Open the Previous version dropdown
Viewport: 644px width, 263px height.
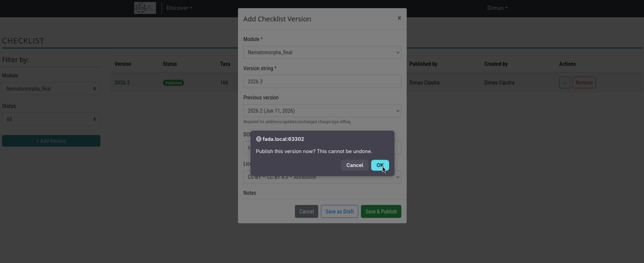[322, 111]
